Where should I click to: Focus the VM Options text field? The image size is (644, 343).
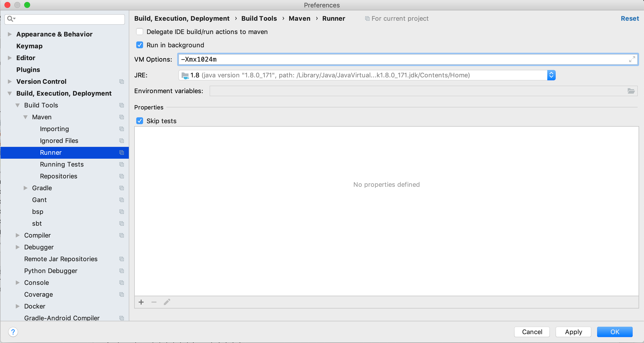[x=408, y=59]
